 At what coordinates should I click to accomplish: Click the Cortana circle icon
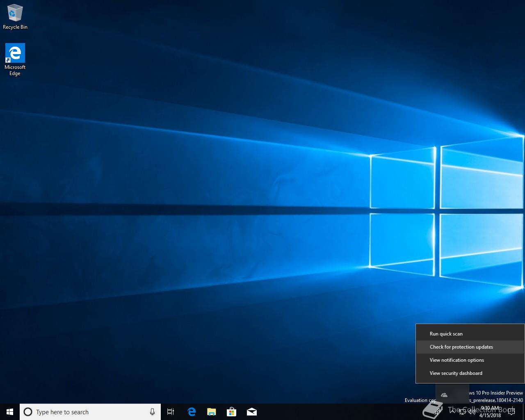click(x=28, y=412)
